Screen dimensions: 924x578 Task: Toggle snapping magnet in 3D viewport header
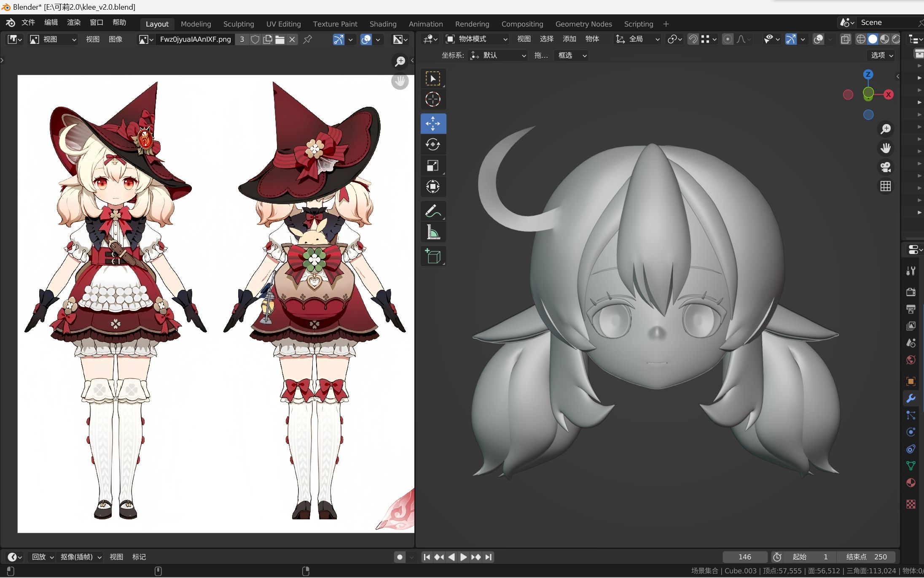tap(693, 39)
